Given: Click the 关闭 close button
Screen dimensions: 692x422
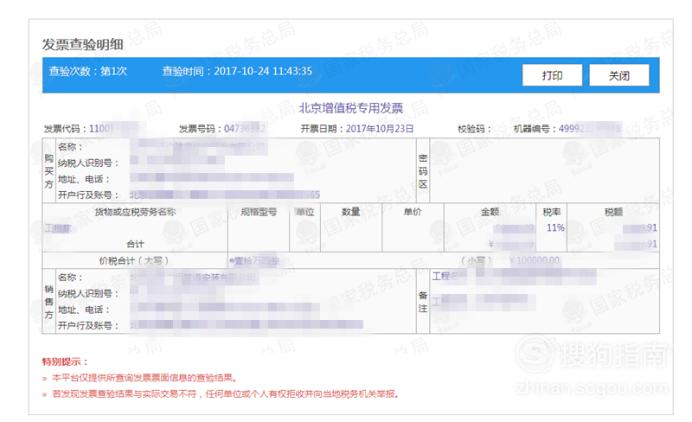Looking at the screenshot, I should [x=619, y=75].
